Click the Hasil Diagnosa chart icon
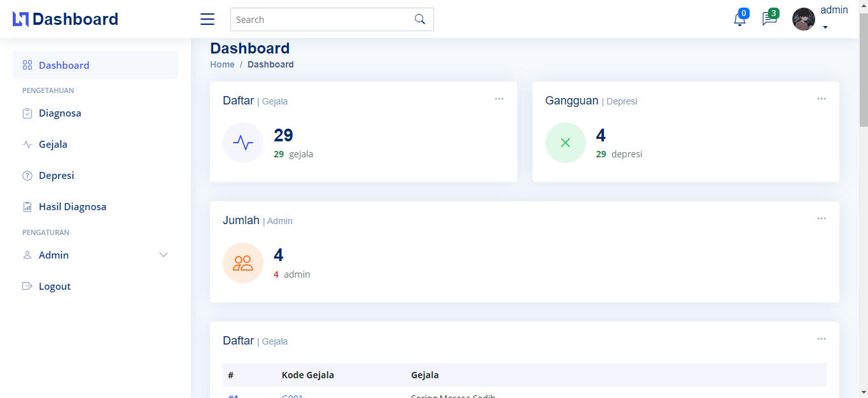Image resolution: width=868 pixels, height=398 pixels. coord(27,206)
